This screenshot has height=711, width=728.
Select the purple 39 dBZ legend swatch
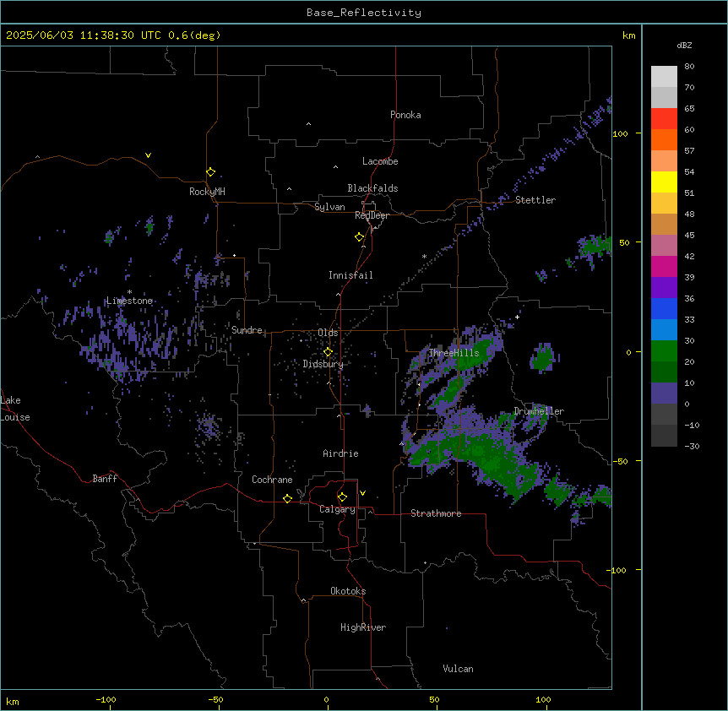(664, 287)
